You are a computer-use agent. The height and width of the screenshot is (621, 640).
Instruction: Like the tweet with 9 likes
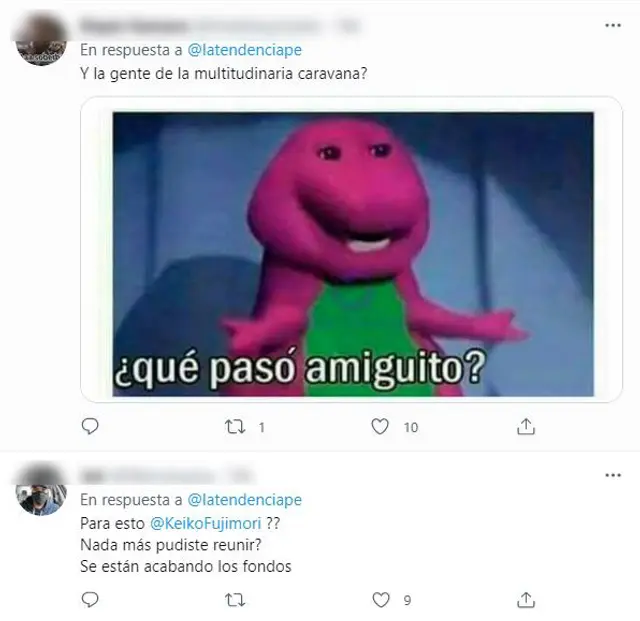pyautogui.click(x=381, y=600)
